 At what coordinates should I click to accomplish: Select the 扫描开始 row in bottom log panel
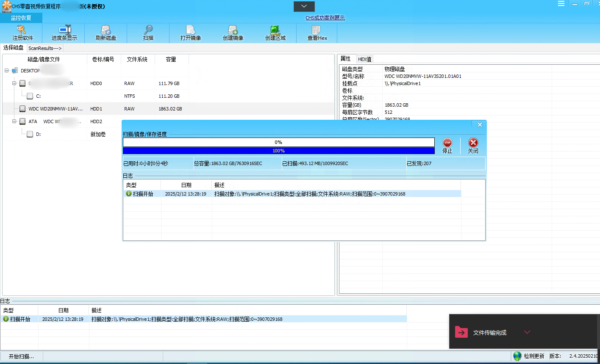coord(203,319)
